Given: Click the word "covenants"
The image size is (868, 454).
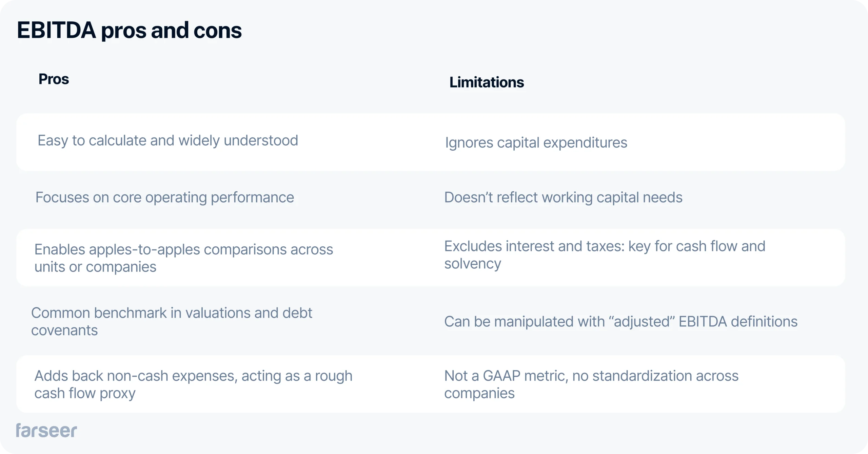Looking at the screenshot, I should pyautogui.click(x=64, y=330).
